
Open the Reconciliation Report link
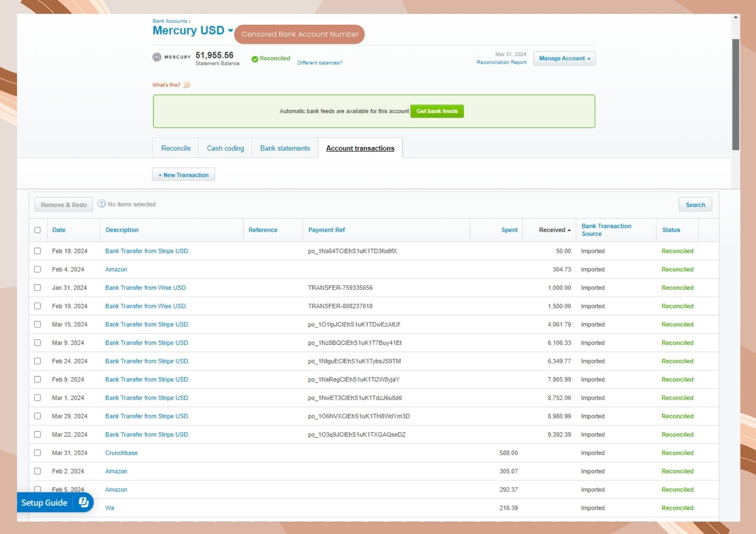pyautogui.click(x=501, y=62)
